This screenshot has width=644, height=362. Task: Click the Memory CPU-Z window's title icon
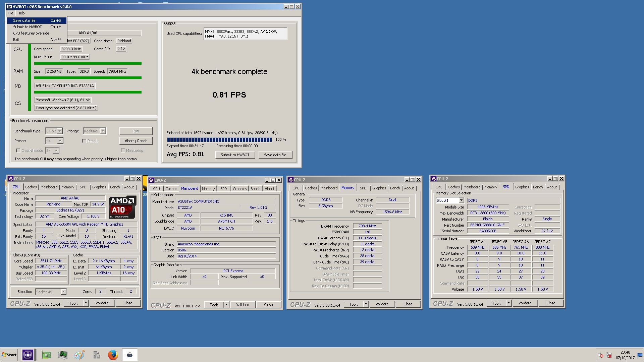click(x=291, y=180)
